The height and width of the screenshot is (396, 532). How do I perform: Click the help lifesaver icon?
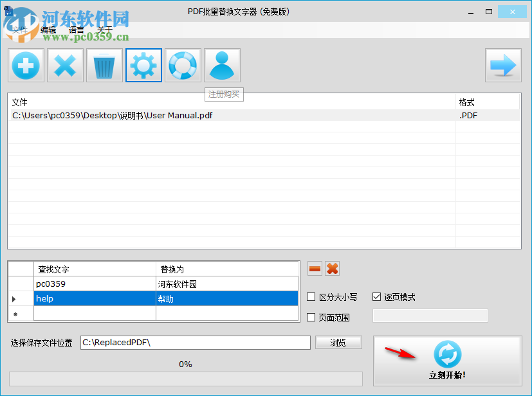(x=183, y=65)
